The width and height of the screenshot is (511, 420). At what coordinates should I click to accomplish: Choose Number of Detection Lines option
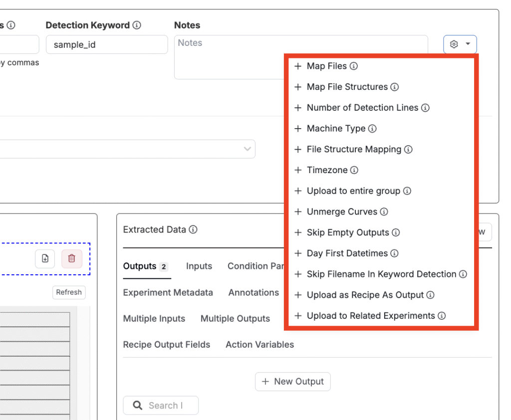pos(362,108)
